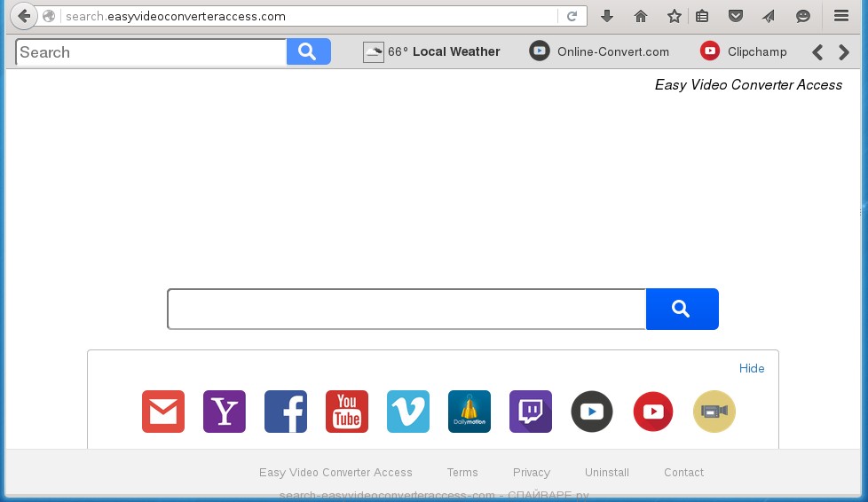Open the Dailymotion shortcut icon
Viewport: 868px width, 502px height.
pos(470,412)
